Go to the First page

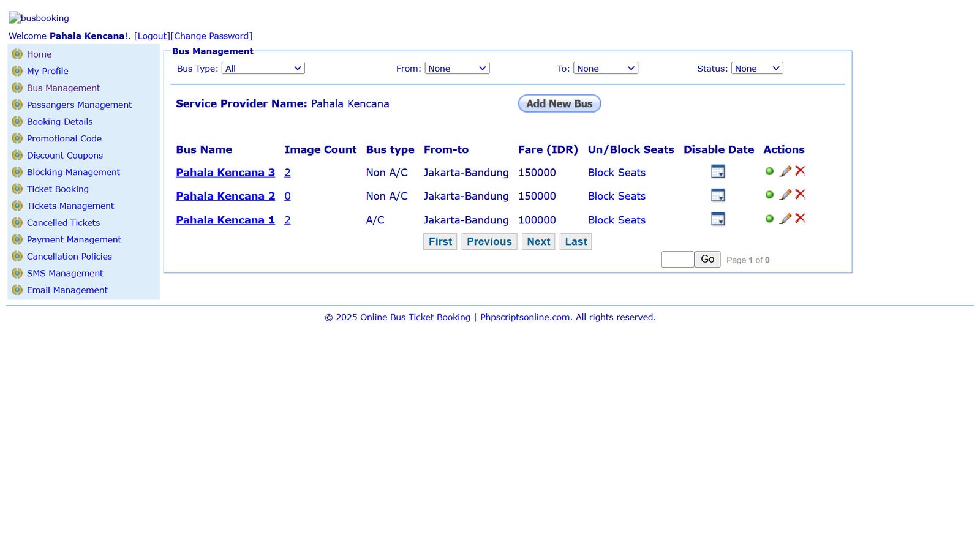pos(440,241)
